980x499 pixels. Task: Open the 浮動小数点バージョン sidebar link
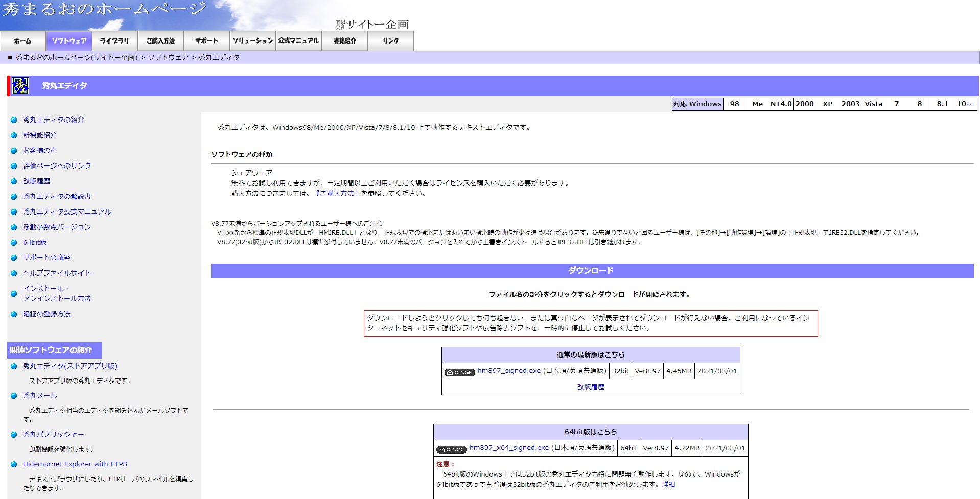click(57, 227)
